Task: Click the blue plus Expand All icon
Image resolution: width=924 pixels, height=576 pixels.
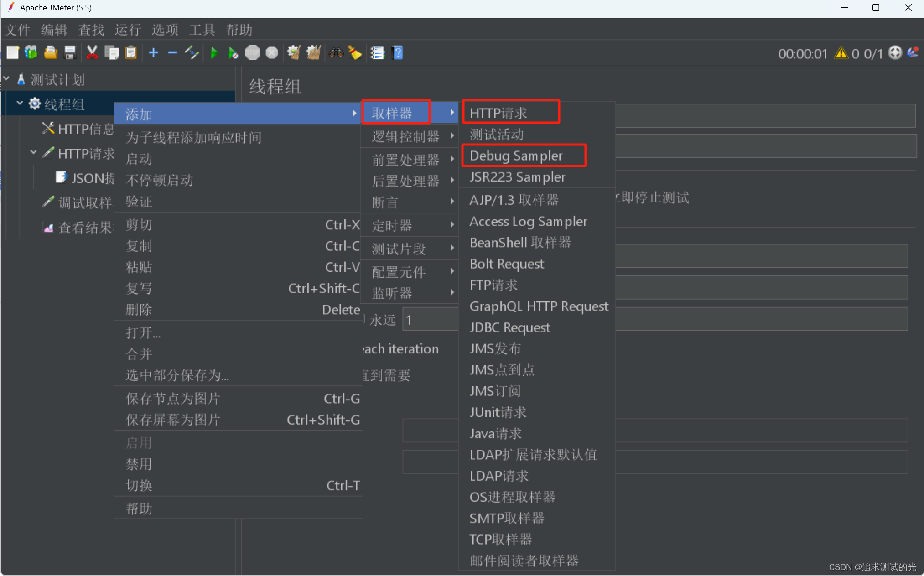Action: pos(153,53)
